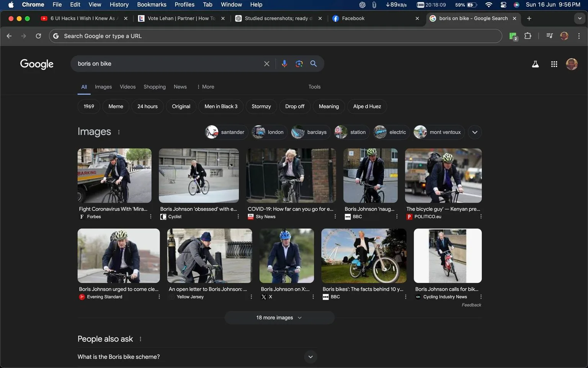Open the Bookmarks menu in menu bar

151,5
